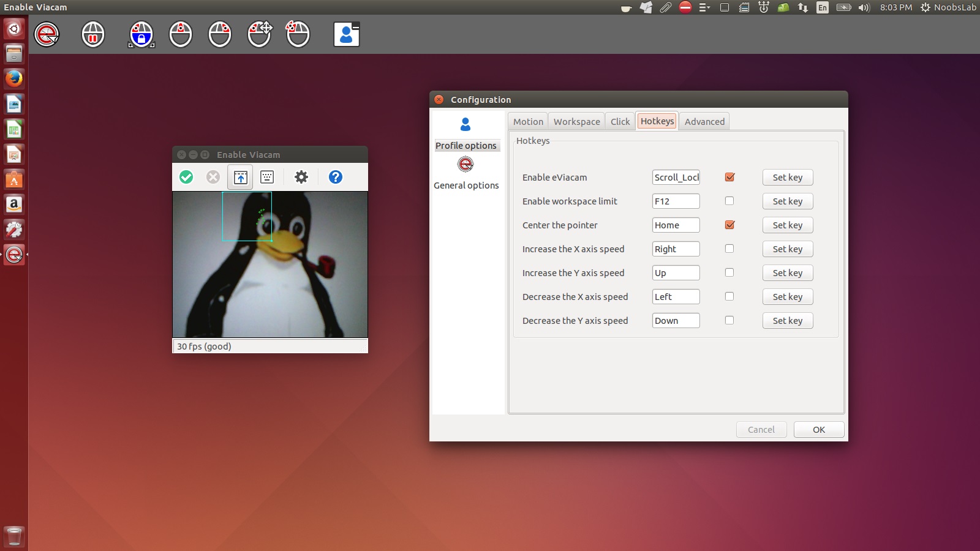Image resolution: width=980 pixels, height=551 pixels.
Task: Open the En keyboard layout indicator
Action: [x=823, y=7]
